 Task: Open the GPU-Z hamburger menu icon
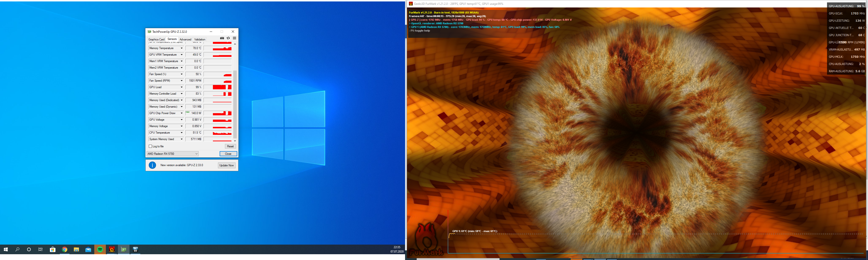[235, 38]
